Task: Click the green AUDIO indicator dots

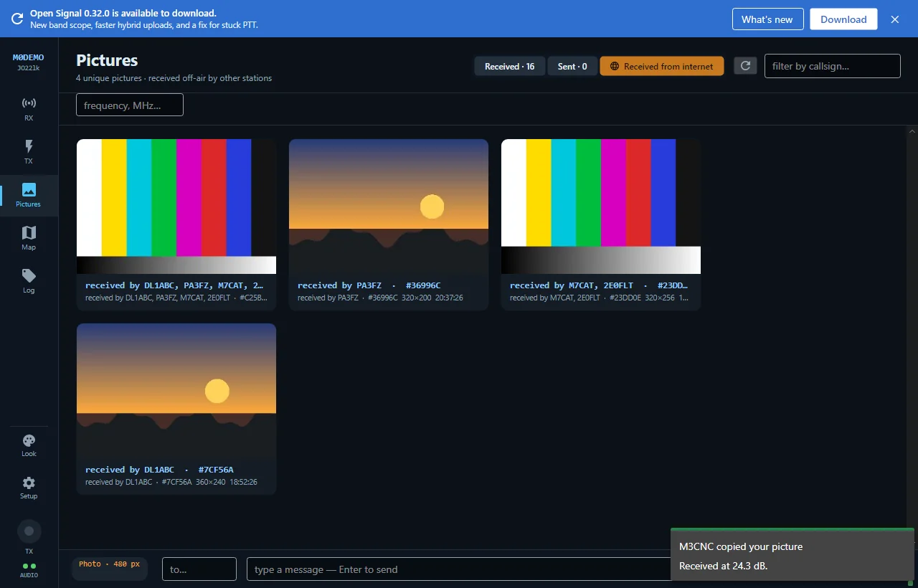Action: coord(29,566)
